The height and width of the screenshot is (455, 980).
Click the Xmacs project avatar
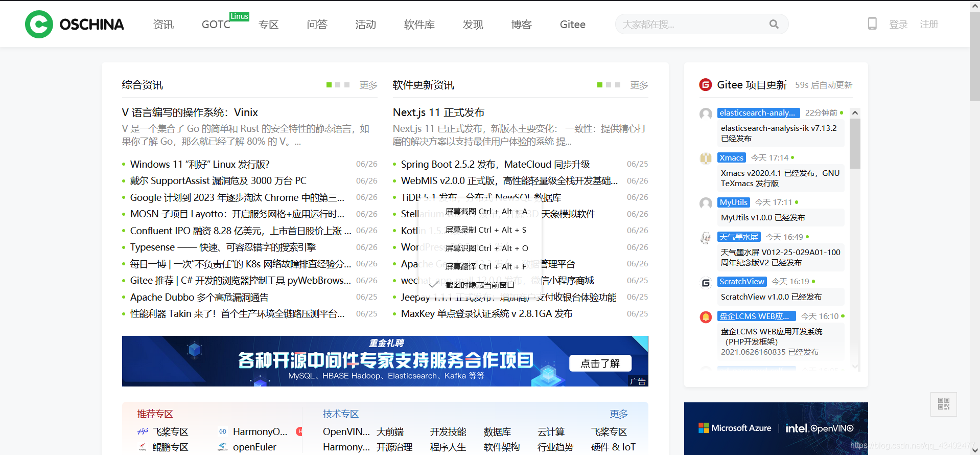point(706,158)
